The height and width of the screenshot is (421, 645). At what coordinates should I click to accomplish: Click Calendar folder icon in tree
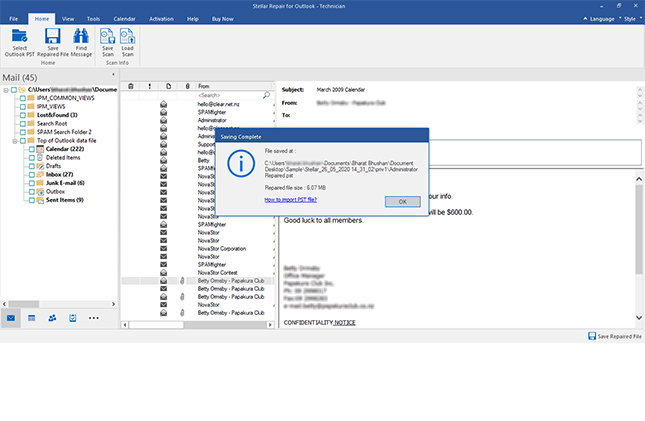tap(40, 149)
